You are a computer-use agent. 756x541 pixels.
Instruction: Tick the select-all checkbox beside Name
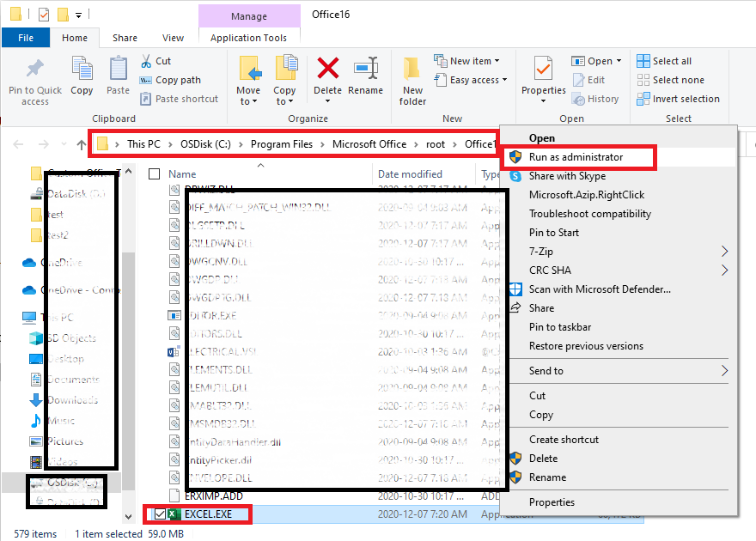155,174
